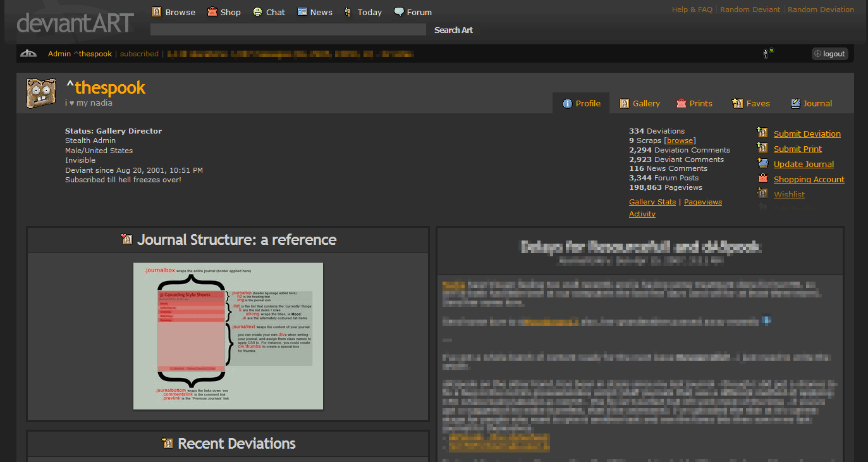868x462 pixels.
Task: Click thespook's avatar icon
Action: point(42,93)
